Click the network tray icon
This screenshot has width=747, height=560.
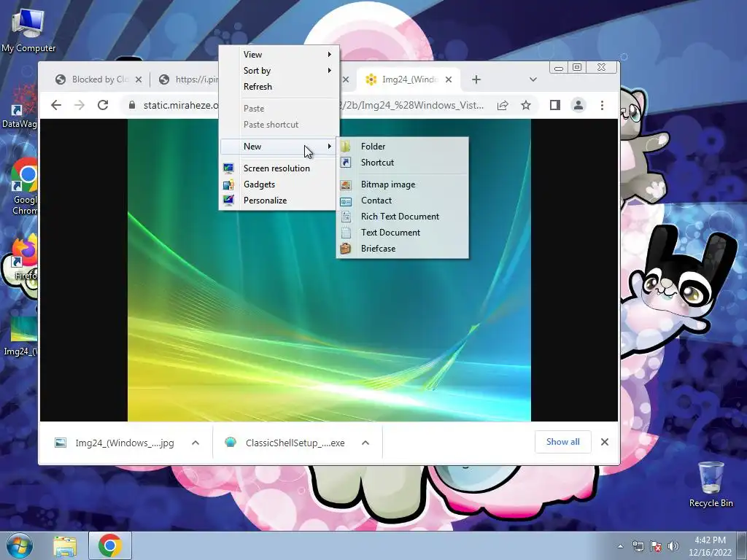tap(638, 546)
